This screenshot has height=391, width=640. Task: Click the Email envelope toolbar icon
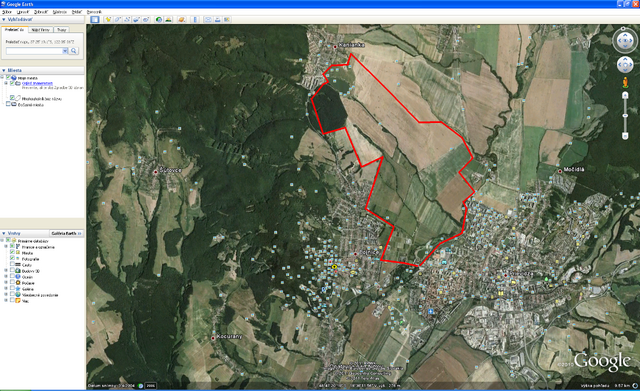pyautogui.click(x=208, y=20)
